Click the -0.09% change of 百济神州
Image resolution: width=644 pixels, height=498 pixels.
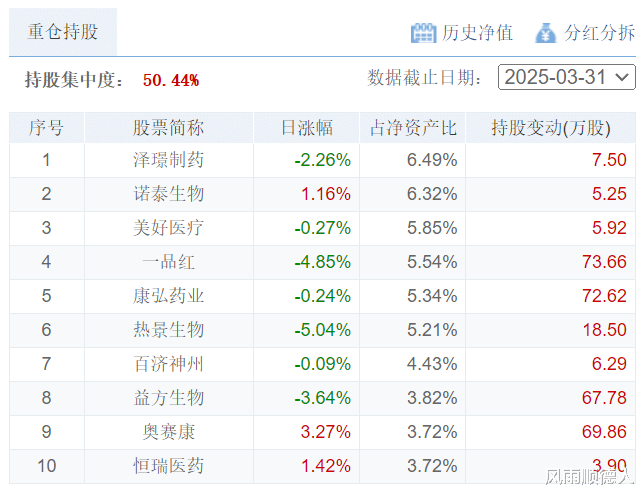[x=322, y=364]
